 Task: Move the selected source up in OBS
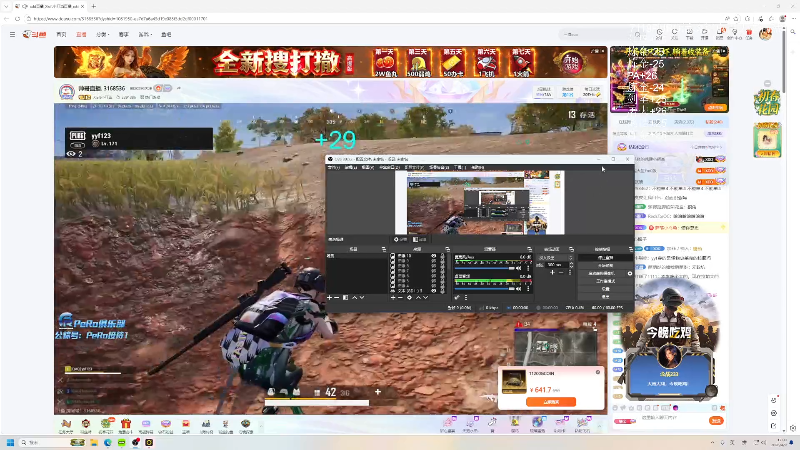(418, 297)
